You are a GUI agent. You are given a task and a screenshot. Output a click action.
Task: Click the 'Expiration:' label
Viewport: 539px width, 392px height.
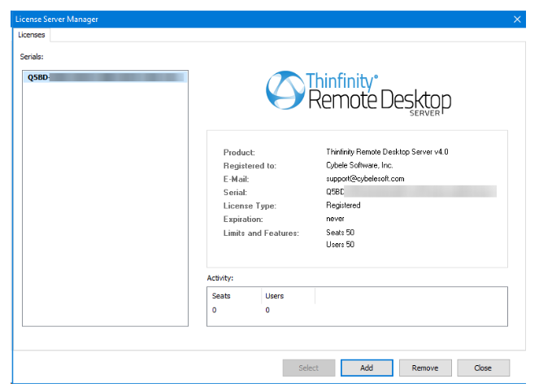tap(243, 220)
